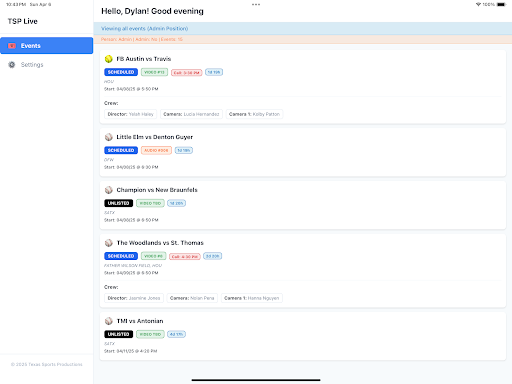512x384 pixels.
Task: Click the baseball icon for The Woodlands vs St. Thomas
Action: point(109,243)
